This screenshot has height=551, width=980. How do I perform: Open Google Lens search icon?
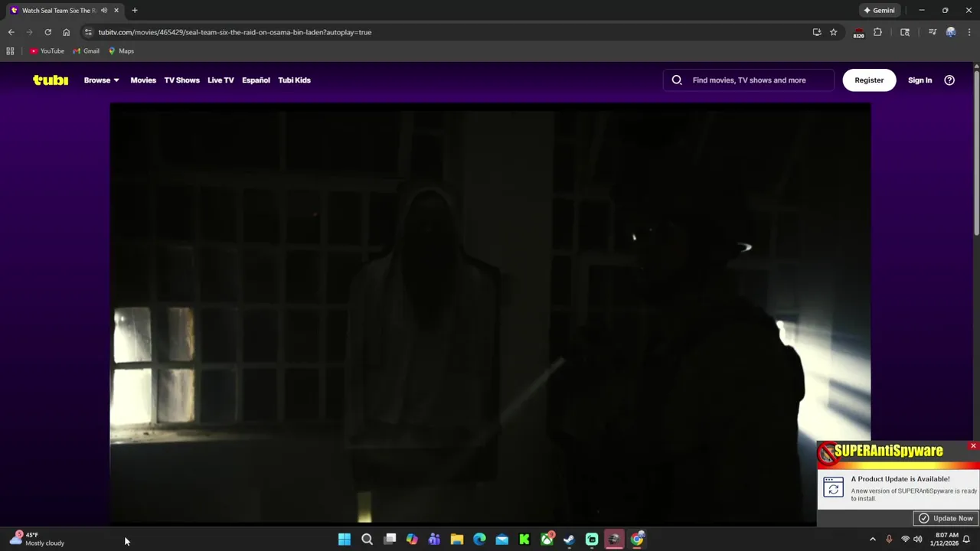coord(905,32)
